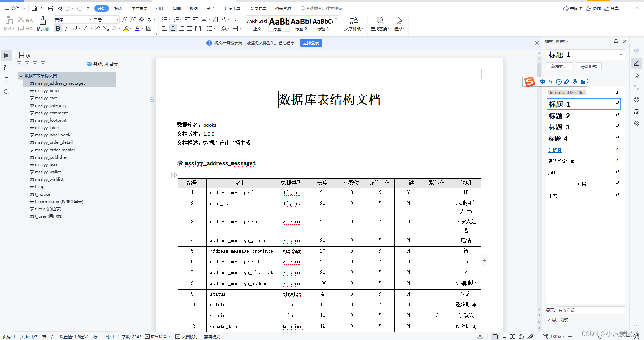This screenshot has width=644, height=340.
Task: Open the 有效样式 display styles dropdown
Action: pos(590,310)
